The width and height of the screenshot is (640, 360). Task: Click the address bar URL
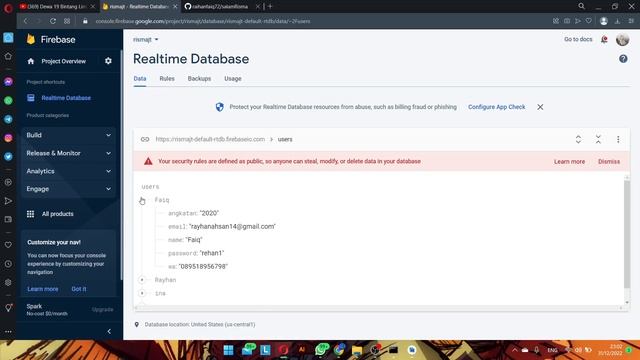[x=203, y=21]
